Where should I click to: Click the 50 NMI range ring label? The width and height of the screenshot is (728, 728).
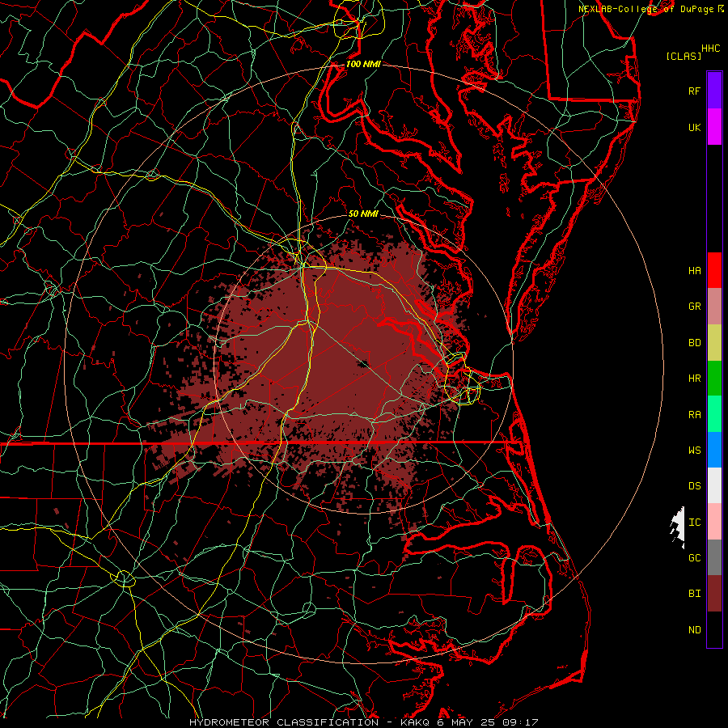click(x=363, y=214)
